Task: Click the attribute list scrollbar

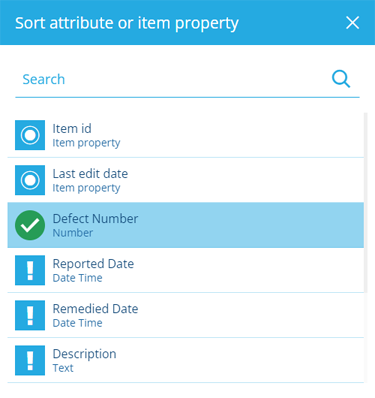Action: (366, 203)
